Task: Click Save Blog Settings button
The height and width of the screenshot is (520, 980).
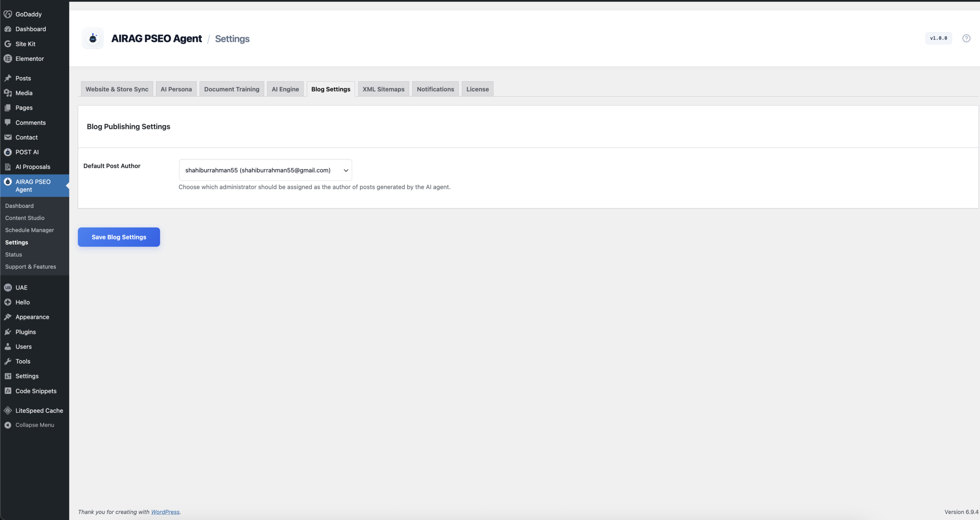Action: pyautogui.click(x=119, y=237)
